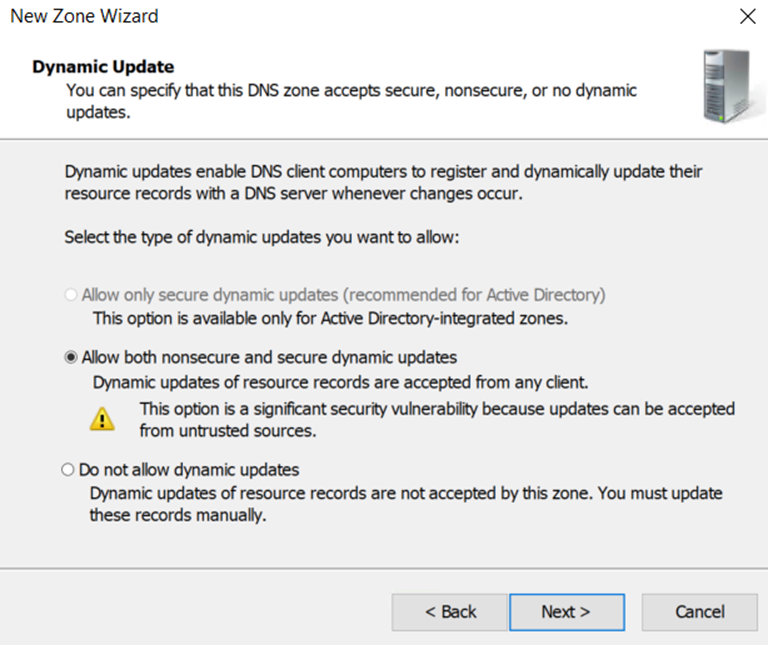Click the bold "Dynamic Update" heading
This screenshot has width=768, height=645.
(103, 67)
